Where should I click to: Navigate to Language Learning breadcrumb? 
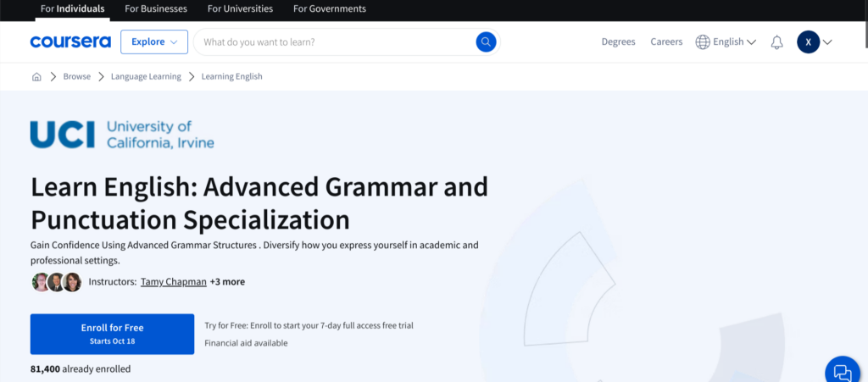point(145,76)
